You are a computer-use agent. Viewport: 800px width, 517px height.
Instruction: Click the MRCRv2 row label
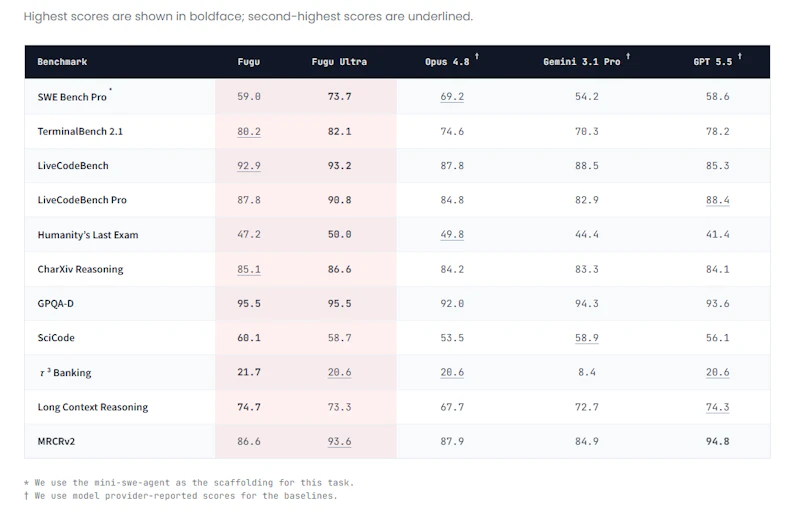pos(56,441)
